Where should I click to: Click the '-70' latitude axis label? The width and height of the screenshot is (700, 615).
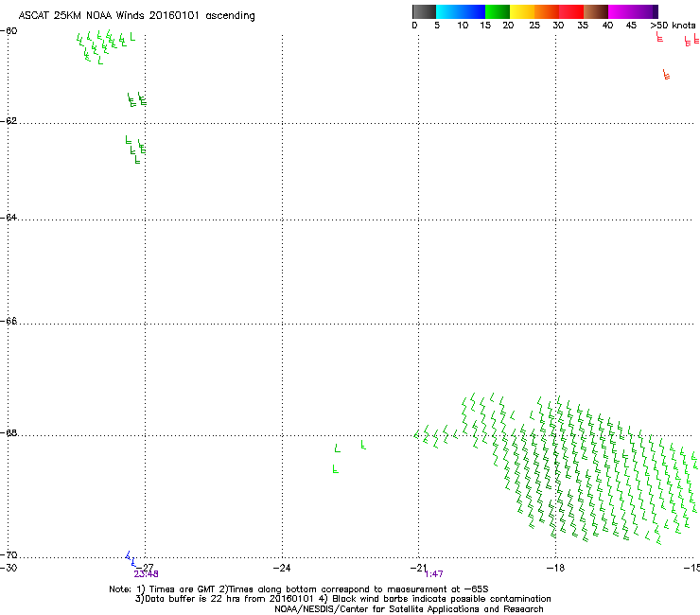[x=9, y=555]
